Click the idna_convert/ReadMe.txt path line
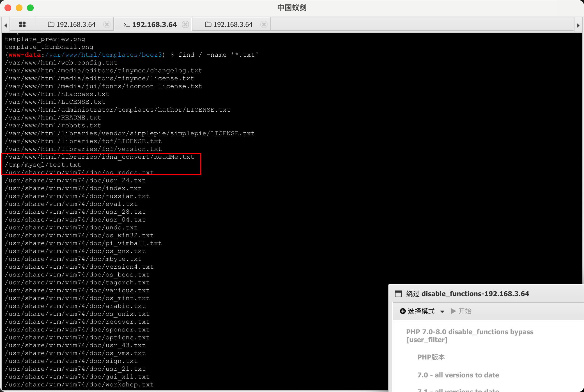 (x=100, y=157)
